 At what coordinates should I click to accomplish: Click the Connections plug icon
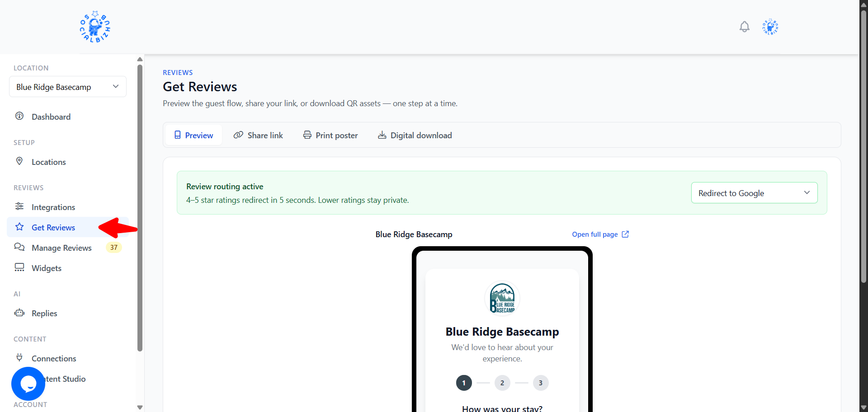pos(19,358)
